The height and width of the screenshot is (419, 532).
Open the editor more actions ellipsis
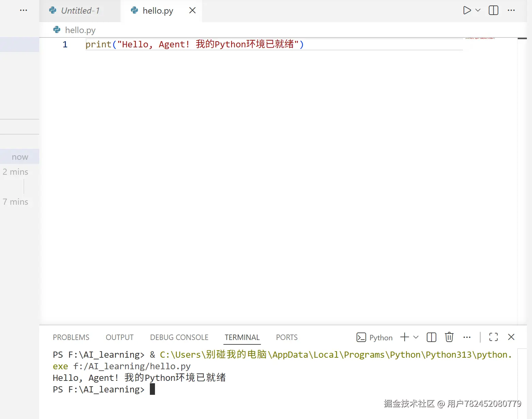click(x=511, y=10)
